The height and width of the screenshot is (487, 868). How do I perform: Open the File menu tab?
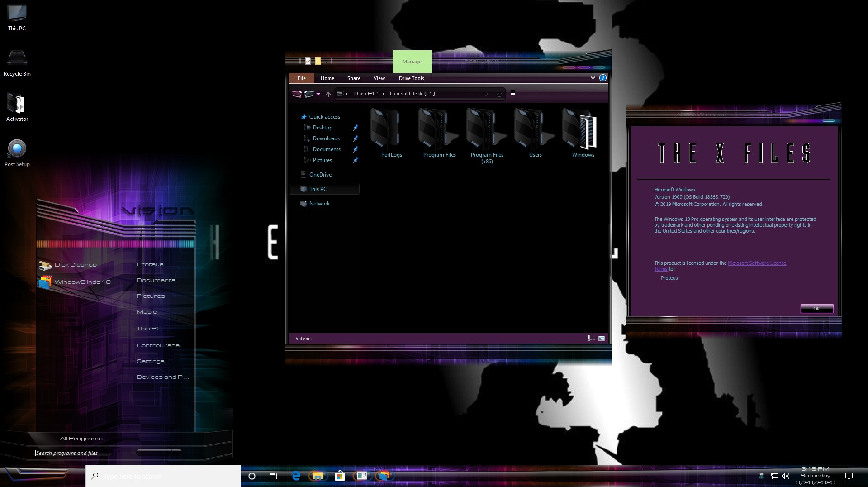click(x=302, y=78)
